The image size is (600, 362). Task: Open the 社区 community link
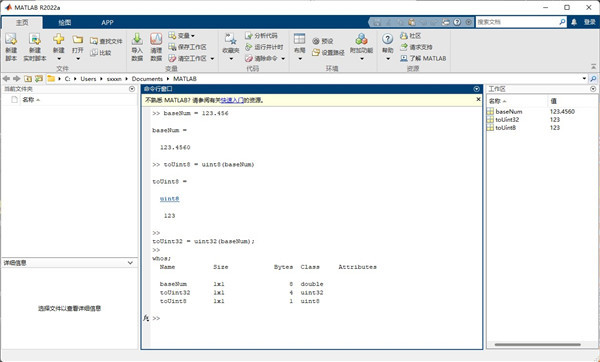411,36
